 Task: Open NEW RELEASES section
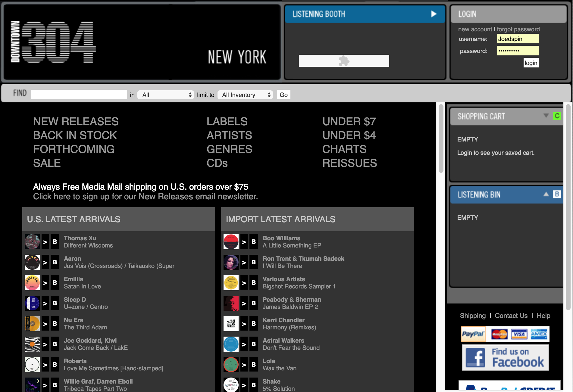coord(76,122)
